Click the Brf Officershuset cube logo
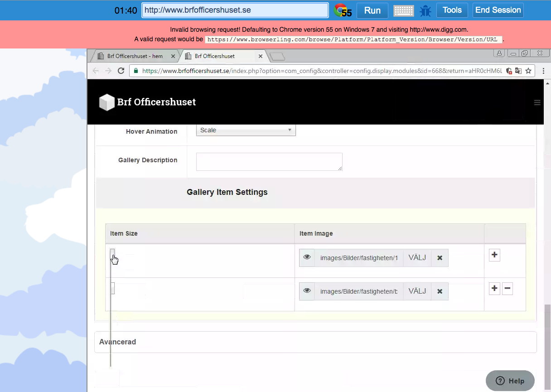This screenshot has height=392, width=551. [x=107, y=102]
